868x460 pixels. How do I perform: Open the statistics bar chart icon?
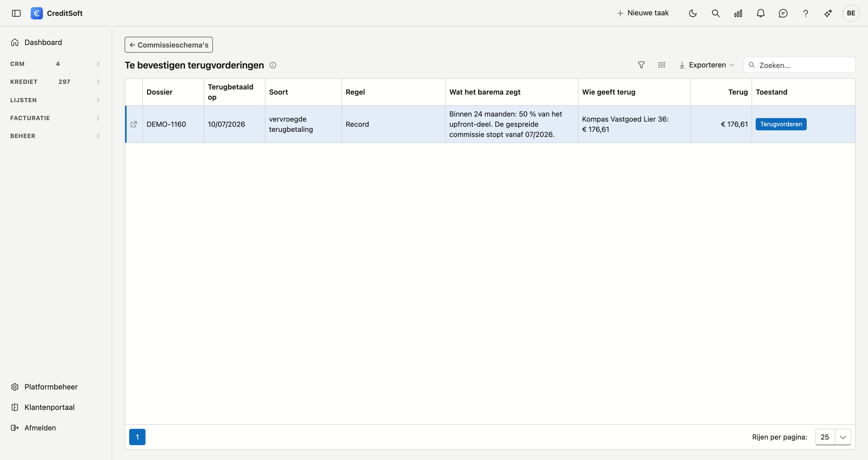738,13
